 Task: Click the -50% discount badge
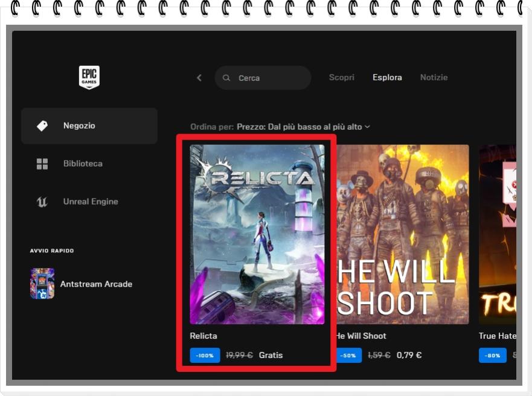pos(348,356)
